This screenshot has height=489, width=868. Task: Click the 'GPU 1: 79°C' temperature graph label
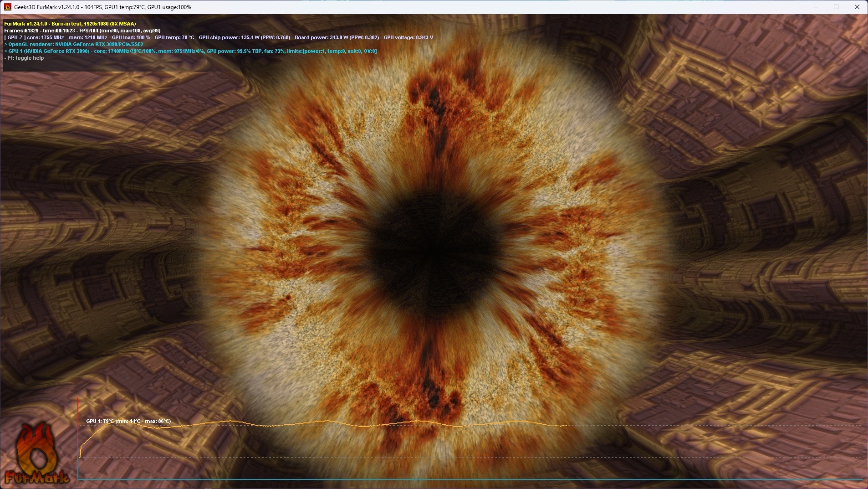click(128, 421)
